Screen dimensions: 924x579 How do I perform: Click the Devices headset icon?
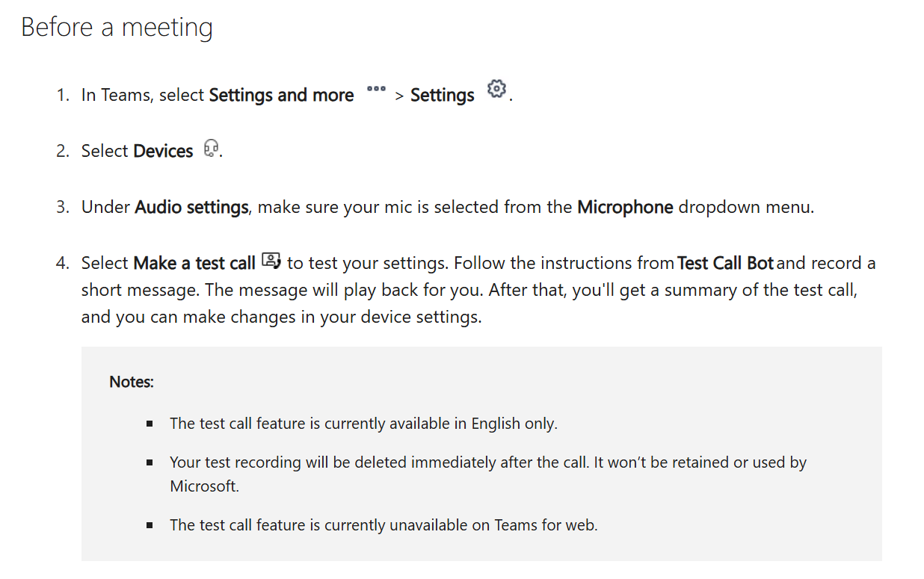(212, 149)
